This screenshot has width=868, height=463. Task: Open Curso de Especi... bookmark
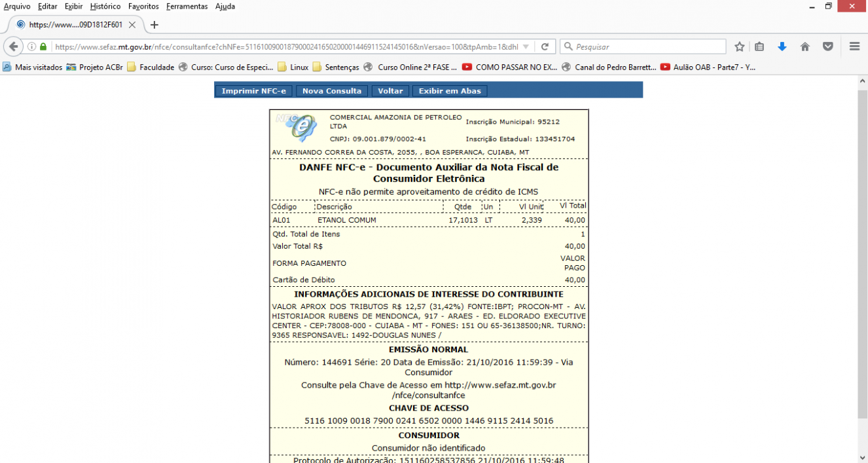click(225, 67)
